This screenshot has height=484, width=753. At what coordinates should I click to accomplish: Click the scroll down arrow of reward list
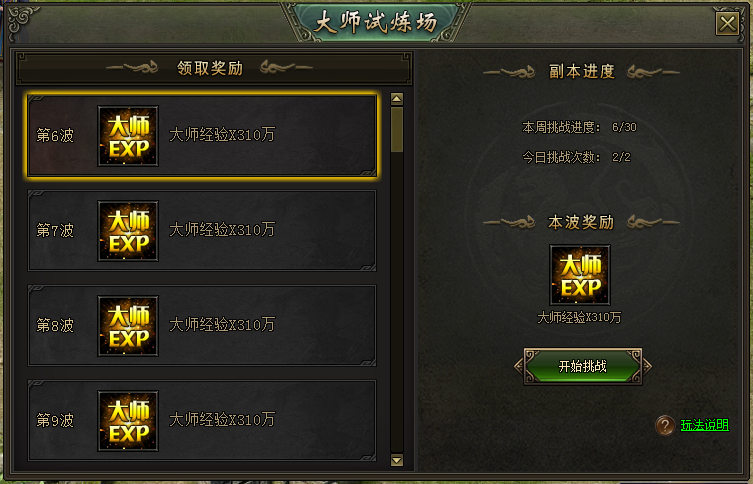[397, 460]
